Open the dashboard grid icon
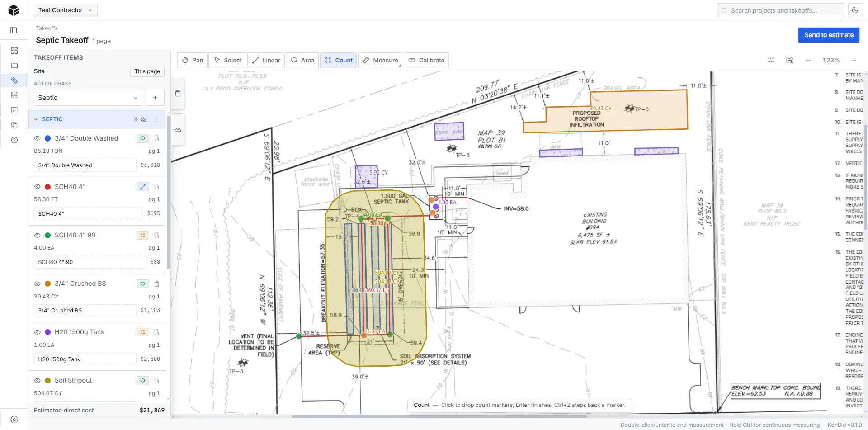Viewport: 868px width, 430px height. tap(14, 51)
